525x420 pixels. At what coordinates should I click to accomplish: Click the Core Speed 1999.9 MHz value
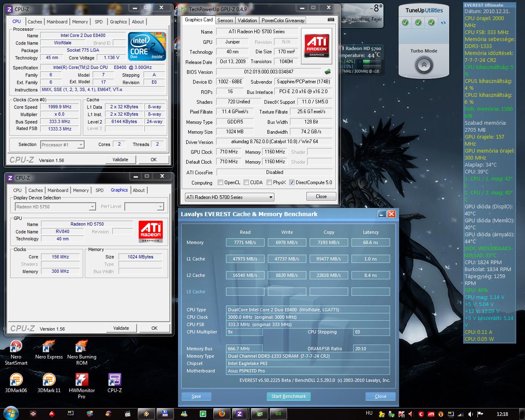click(x=60, y=107)
